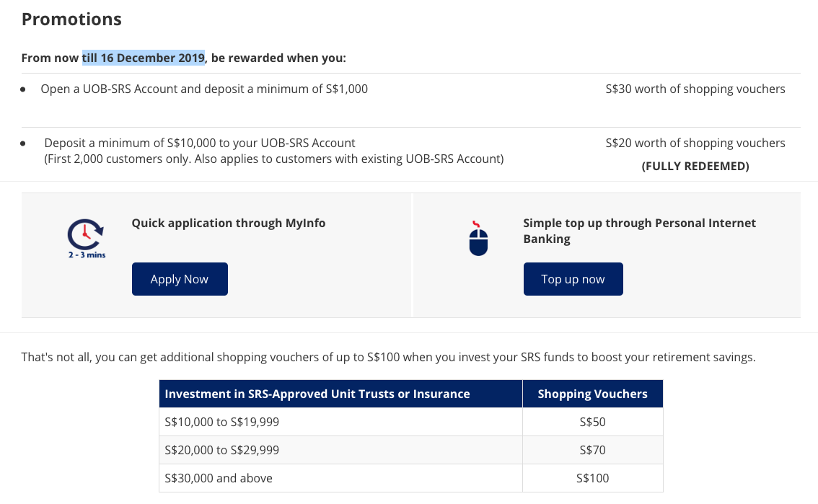818x504 pixels.
Task: Click the 'S$50' voucher cell
Action: pyautogui.click(x=593, y=422)
